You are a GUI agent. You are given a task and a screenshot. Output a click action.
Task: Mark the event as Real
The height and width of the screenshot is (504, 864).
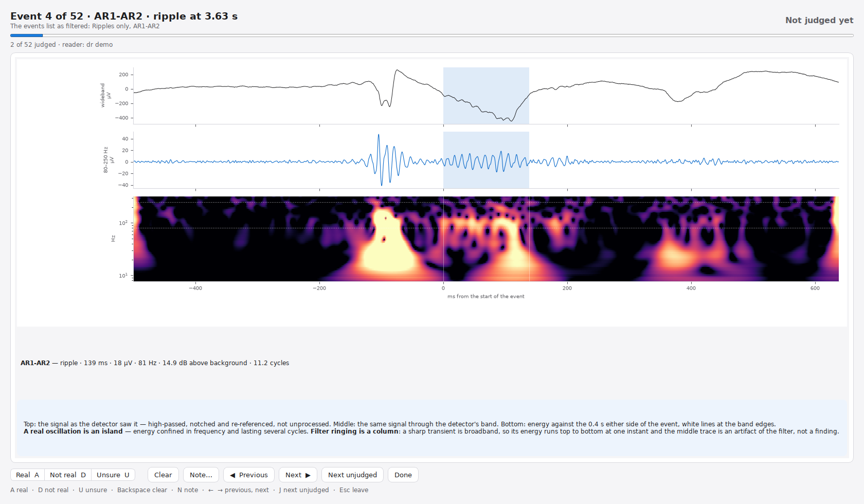point(27,475)
